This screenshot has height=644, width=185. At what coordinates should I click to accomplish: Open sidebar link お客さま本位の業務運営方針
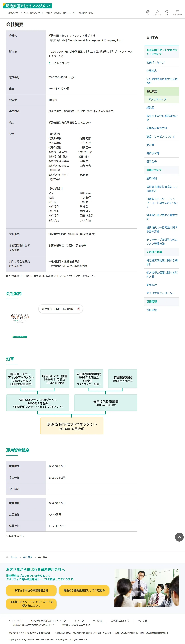162,118
